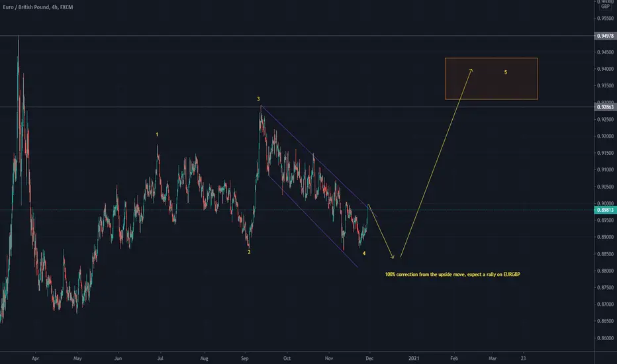
Task: Select the 0.92863 horizontal line price tag
Action: pos(605,107)
